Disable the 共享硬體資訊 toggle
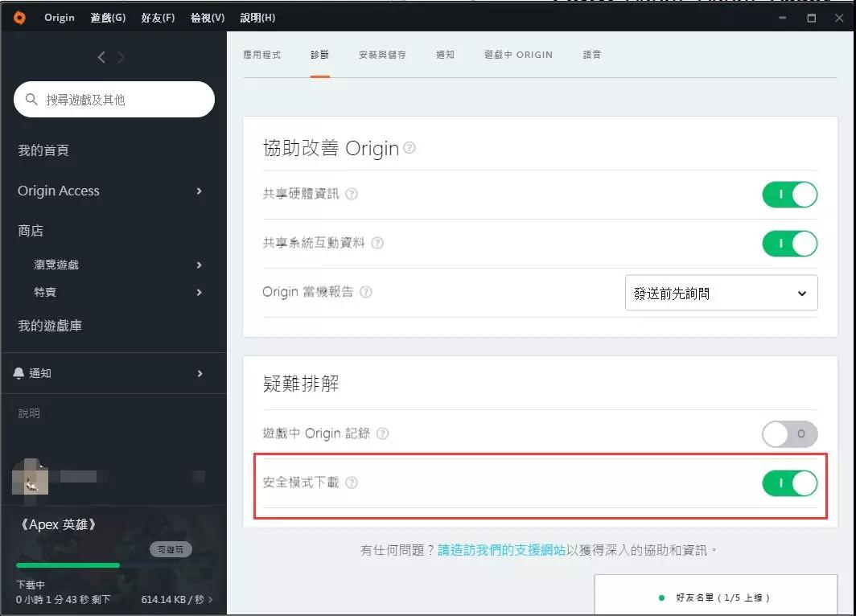 pyautogui.click(x=789, y=193)
